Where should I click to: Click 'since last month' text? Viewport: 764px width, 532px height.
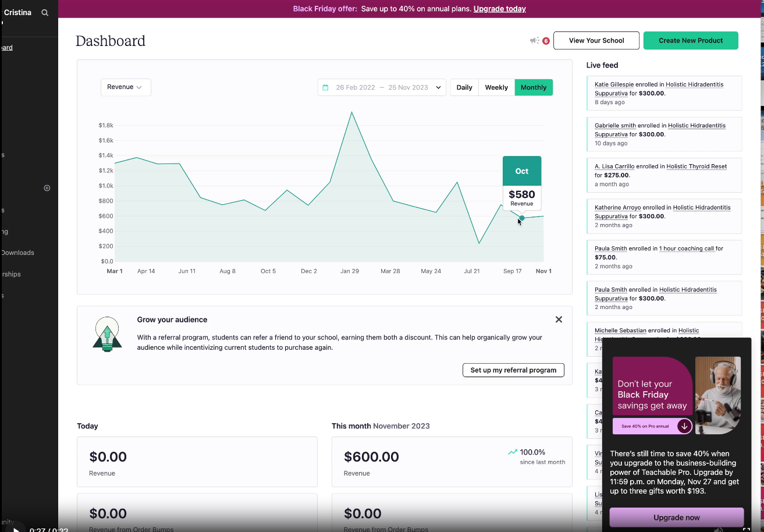pyautogui.click(x=542, y=462)
